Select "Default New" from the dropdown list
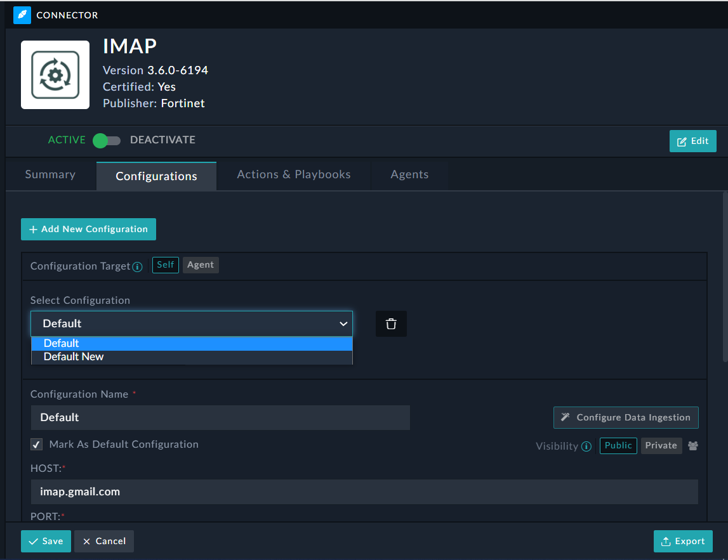728x560 pixels. pos(74,357)
